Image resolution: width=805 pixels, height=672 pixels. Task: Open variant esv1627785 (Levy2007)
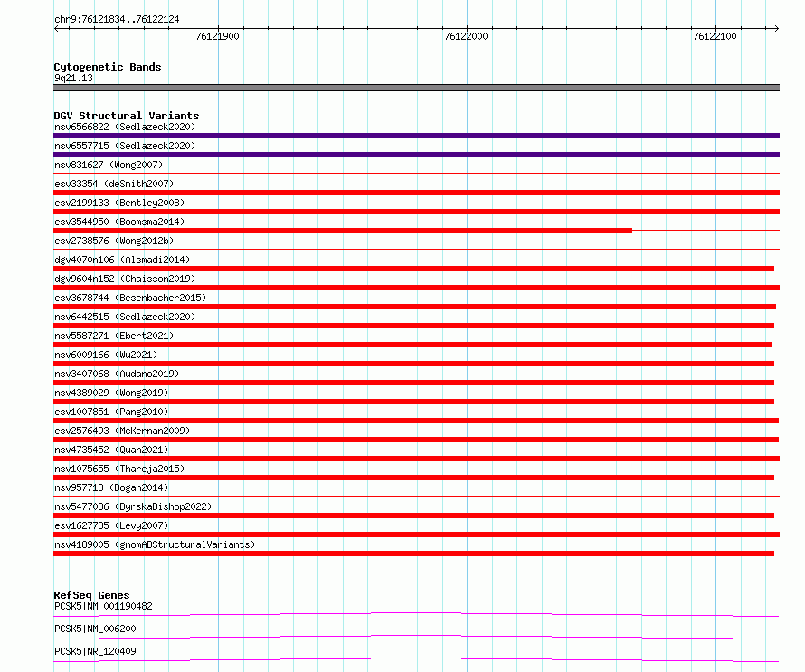[111, 525]
